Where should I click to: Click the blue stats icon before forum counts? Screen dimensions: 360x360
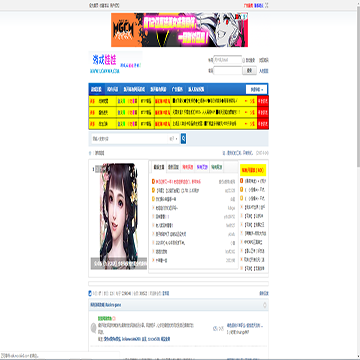(x=90, y=293)
